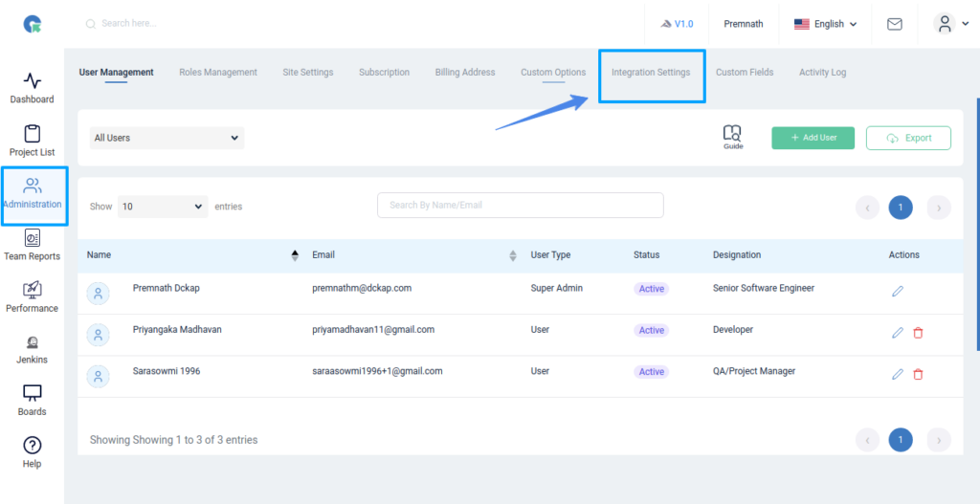Expand the All Users filter dropdown
This screenshot has width=980, height=504.
point(167,138)
